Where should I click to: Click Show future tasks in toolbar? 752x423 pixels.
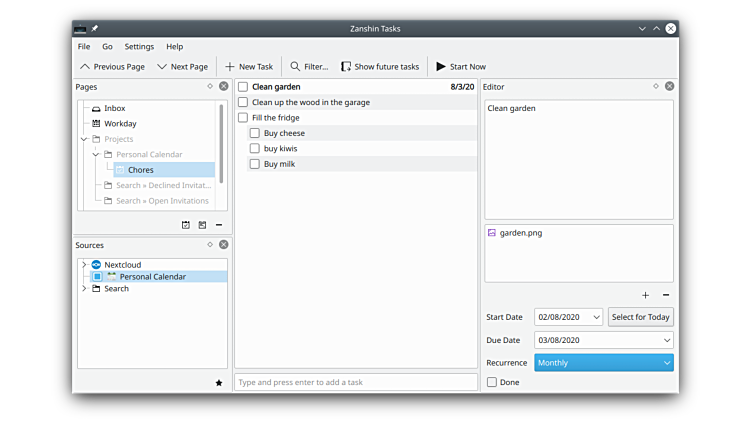pos(380,67)
